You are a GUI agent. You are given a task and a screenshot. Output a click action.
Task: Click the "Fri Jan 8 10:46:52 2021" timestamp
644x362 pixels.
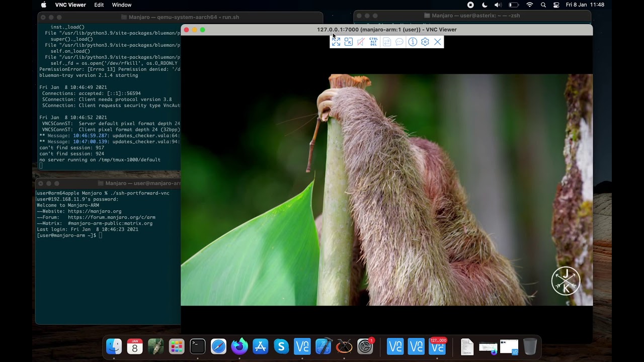[73, 118]
